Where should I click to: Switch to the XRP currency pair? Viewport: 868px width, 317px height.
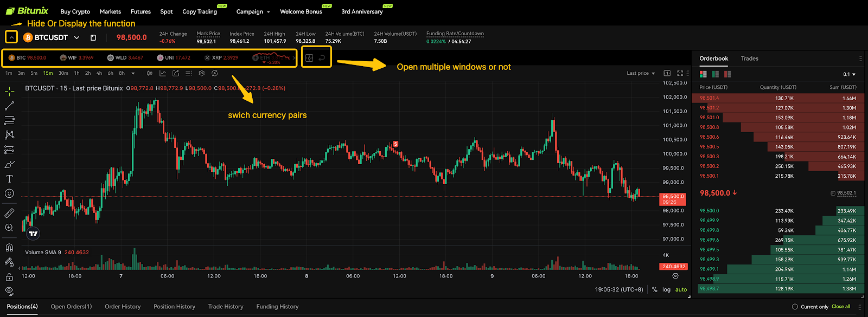221,57
